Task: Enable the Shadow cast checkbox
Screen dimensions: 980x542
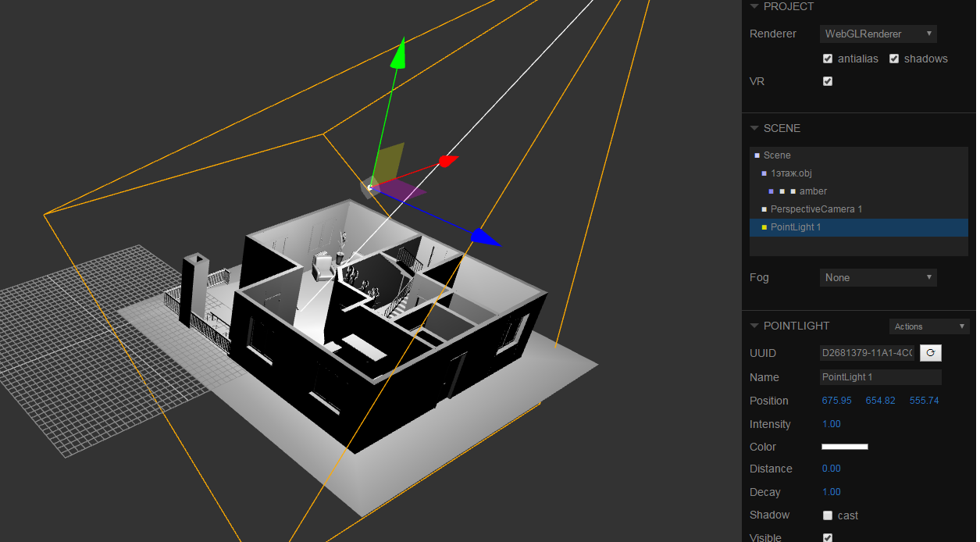Action: tap(828, 515)
